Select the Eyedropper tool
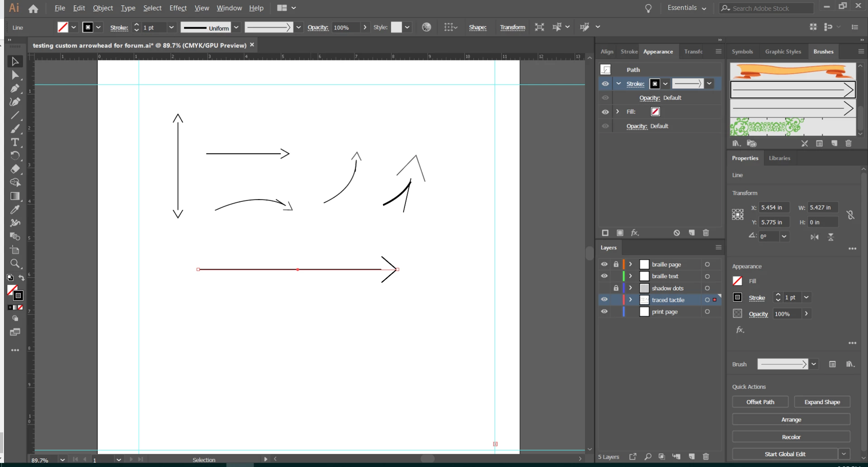This screenshot has width=868, height=467. tap(15, 210)
